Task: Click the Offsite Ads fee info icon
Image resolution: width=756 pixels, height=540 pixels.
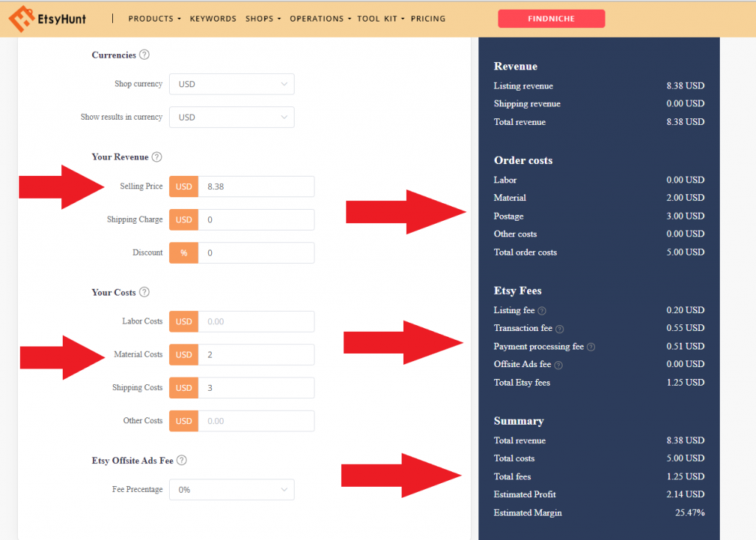Action: [x=558, y=365]
